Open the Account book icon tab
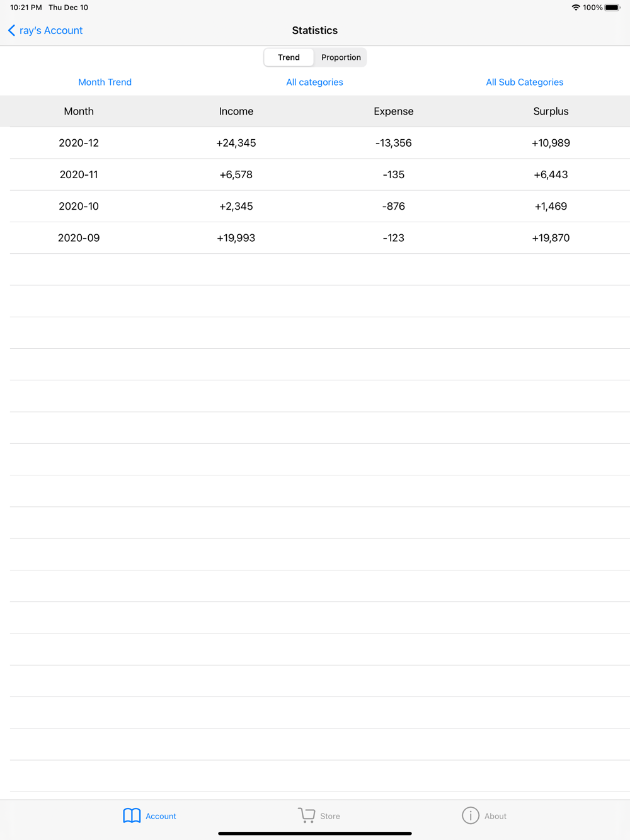 click(x=132, y=815)
